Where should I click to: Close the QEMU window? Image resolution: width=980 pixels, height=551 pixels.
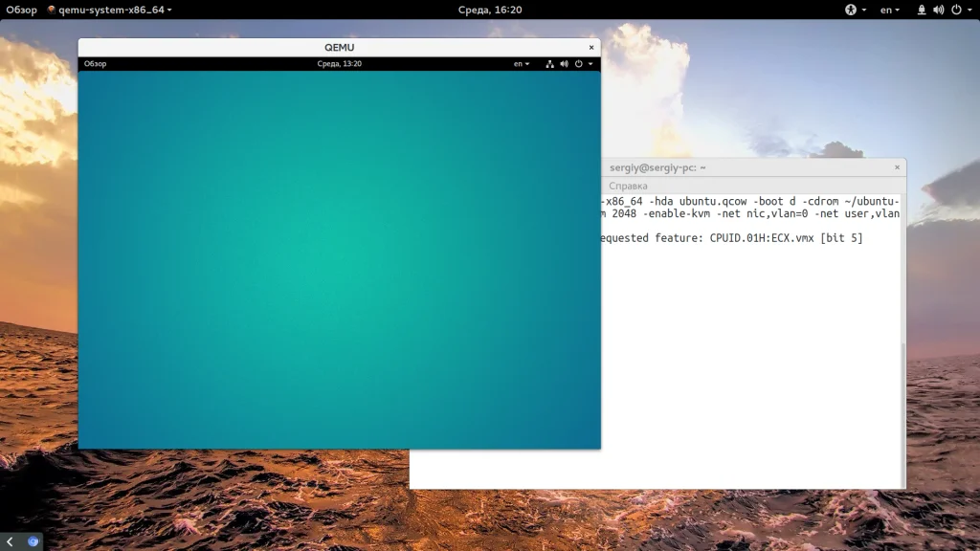[591, 47]
